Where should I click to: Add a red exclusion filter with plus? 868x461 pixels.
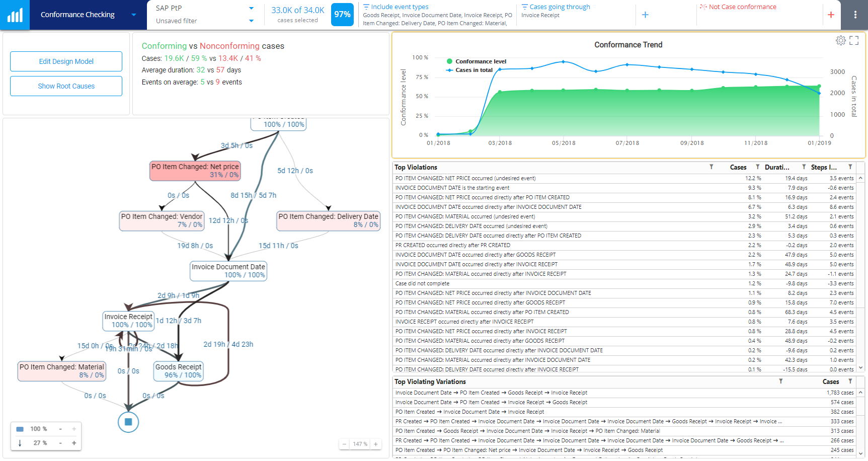click(x=831, y=15)
